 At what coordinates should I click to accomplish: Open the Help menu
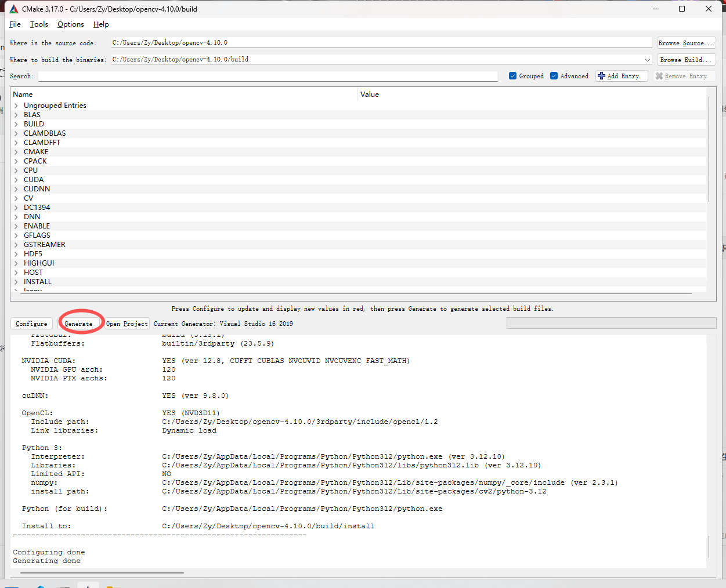click(101, 24)
